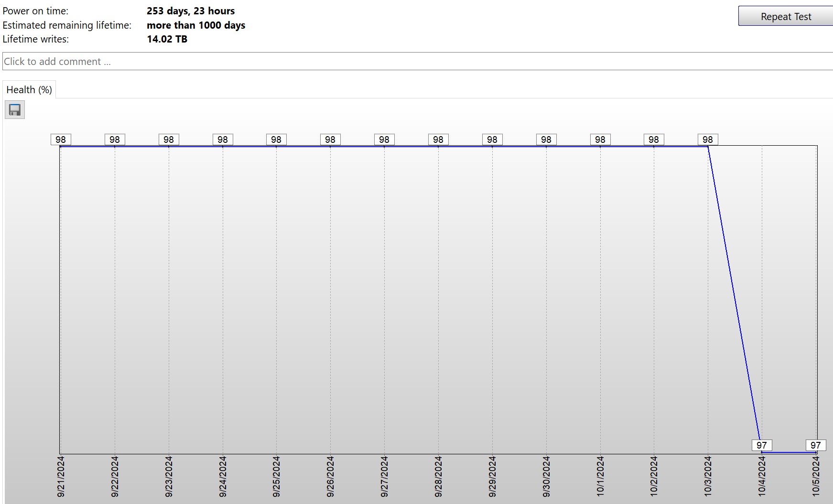Click the 9/30/2024 axis date label
833x504 pixels.
[546, 477]
